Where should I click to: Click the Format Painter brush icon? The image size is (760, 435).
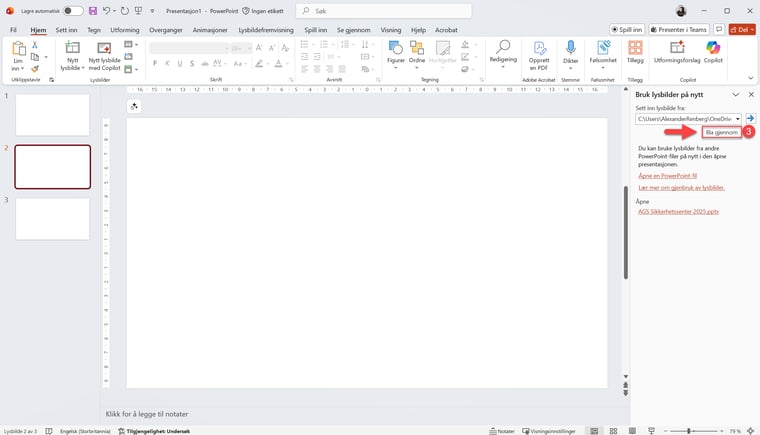(x=35, y=69)
